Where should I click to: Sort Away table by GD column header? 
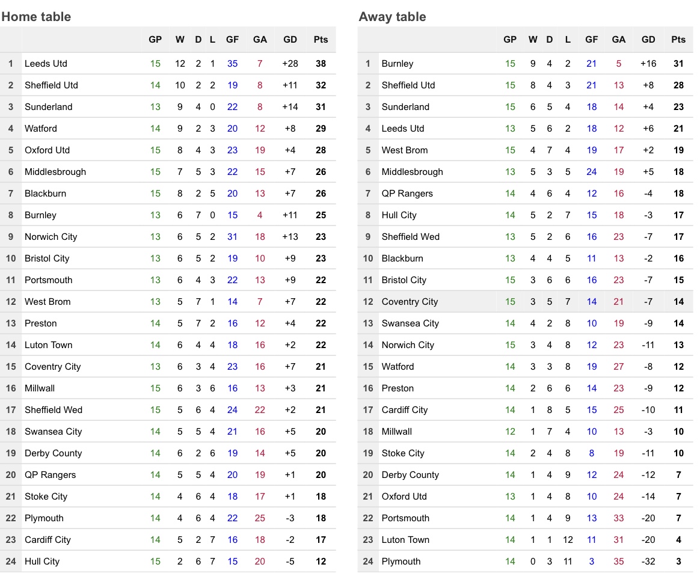point(648,40)
